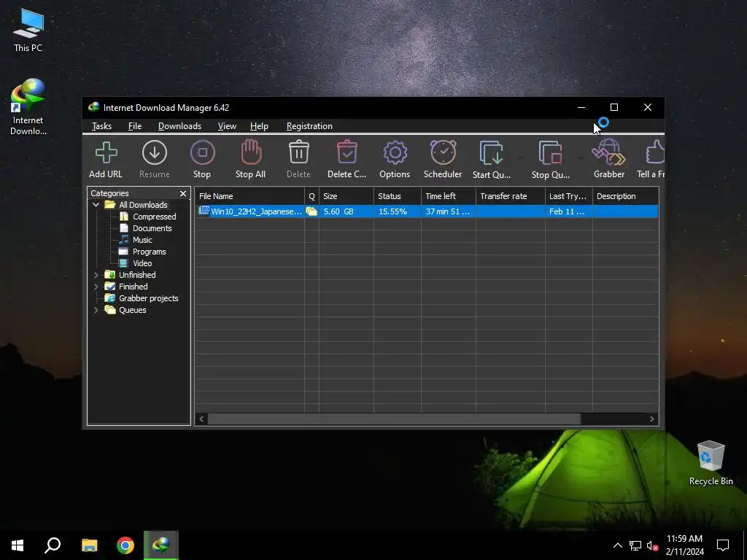Select the Recycle Bin desktop icon
This screenshot has height=560, width=747.
(711, 463)
